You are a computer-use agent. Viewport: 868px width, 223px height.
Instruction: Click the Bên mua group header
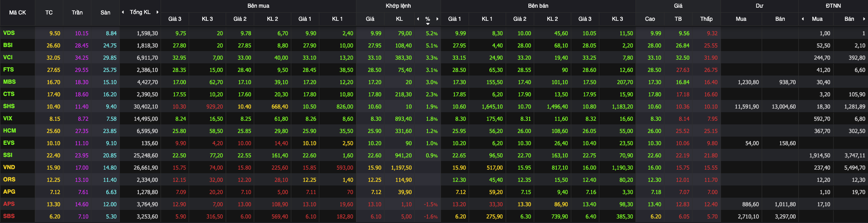[258, 6]
